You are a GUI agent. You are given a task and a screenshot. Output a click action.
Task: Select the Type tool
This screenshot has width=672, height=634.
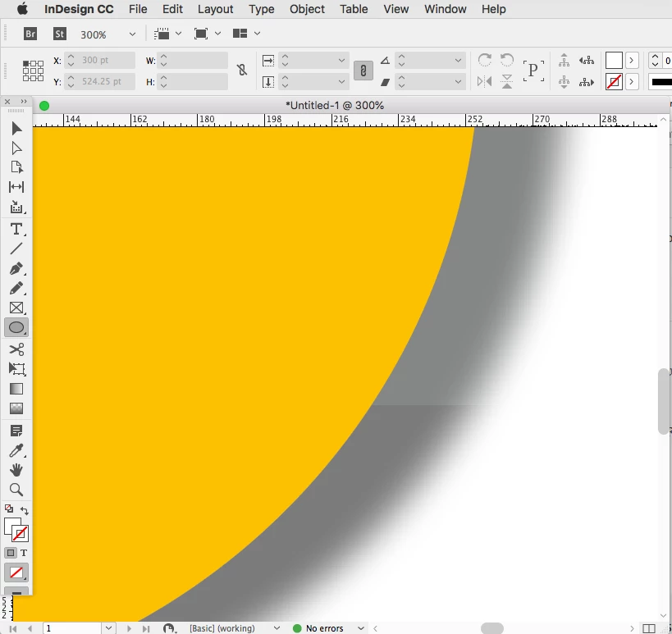point(16,229)
